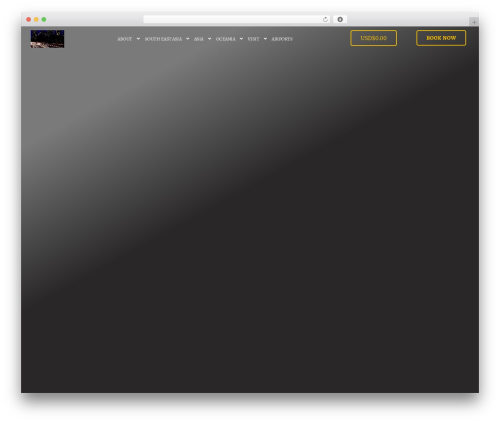The height and width of the screenshot is (423, 500).
Task: Expand the Visit dropdown arrow
Action: [265, 39]
